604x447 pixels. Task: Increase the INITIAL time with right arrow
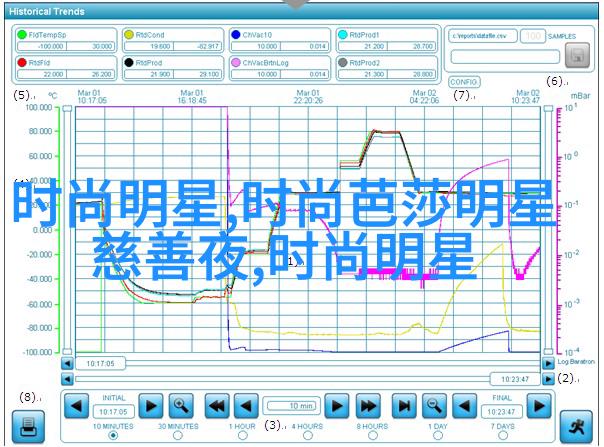tap(151, 406)
